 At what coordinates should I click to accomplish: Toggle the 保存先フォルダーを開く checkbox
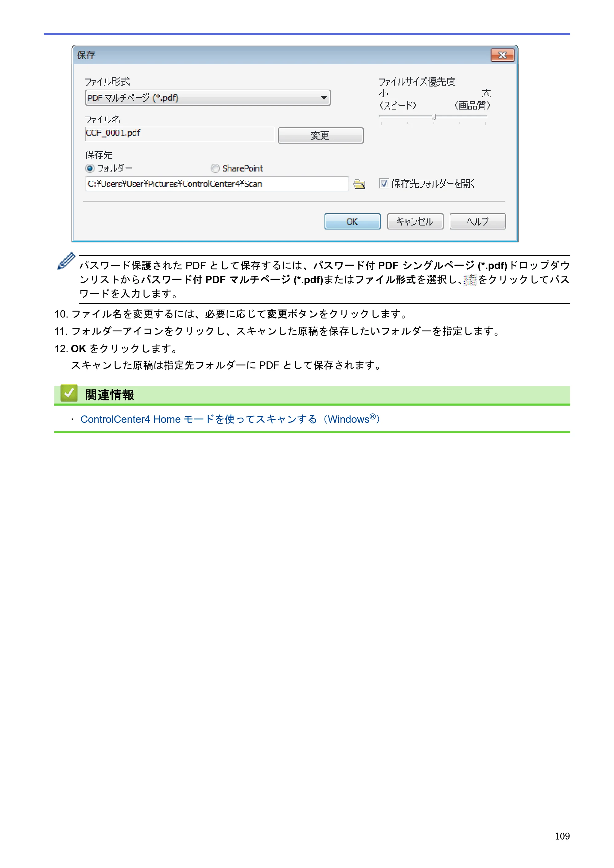384,184
